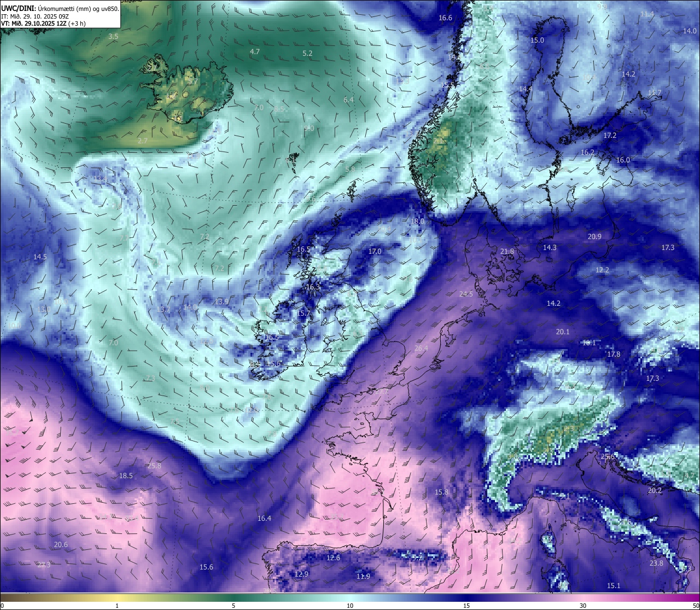The height and width of the screenshot is (610, 700).
Task: Click the 20.9 value over the Baltic
Action: pyautogui.click(x=594, y=236)
